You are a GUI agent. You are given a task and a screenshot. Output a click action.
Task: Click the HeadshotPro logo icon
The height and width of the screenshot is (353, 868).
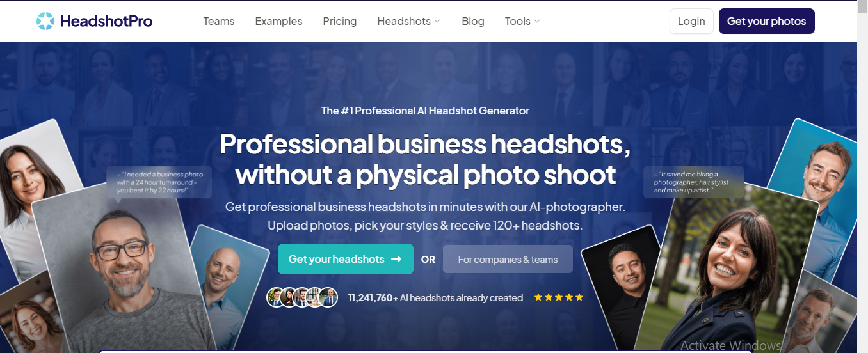click(x=45, y=21)
